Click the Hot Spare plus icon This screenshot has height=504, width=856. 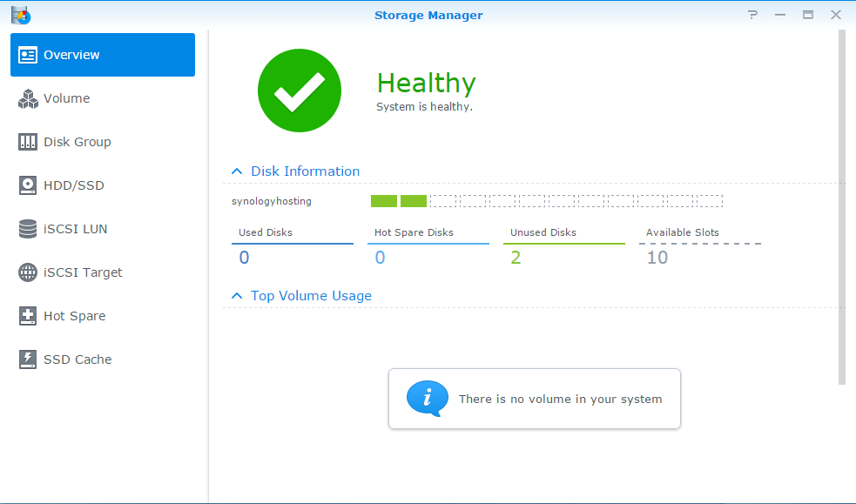click(27, 316)
